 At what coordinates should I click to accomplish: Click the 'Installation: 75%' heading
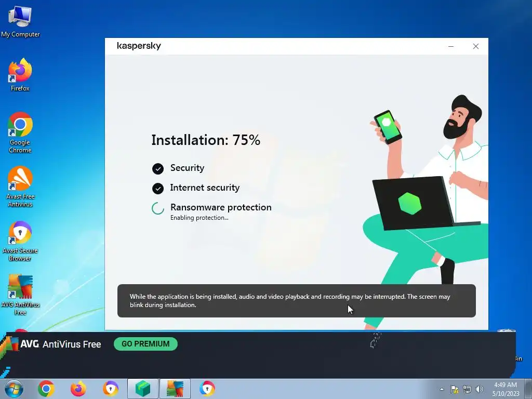point(206,140)
